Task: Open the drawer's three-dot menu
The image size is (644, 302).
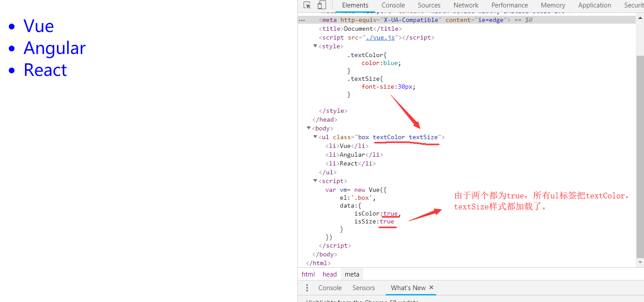Action: coord(307,288)
